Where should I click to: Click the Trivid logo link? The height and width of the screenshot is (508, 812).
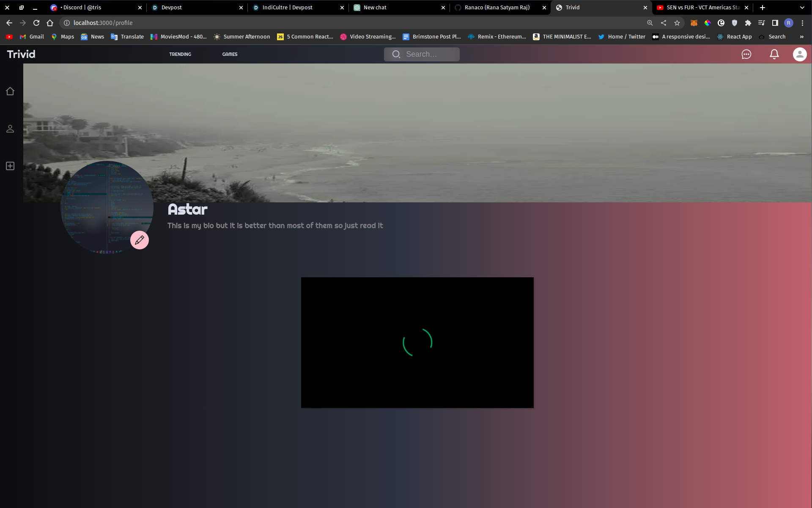pos(21,54)
